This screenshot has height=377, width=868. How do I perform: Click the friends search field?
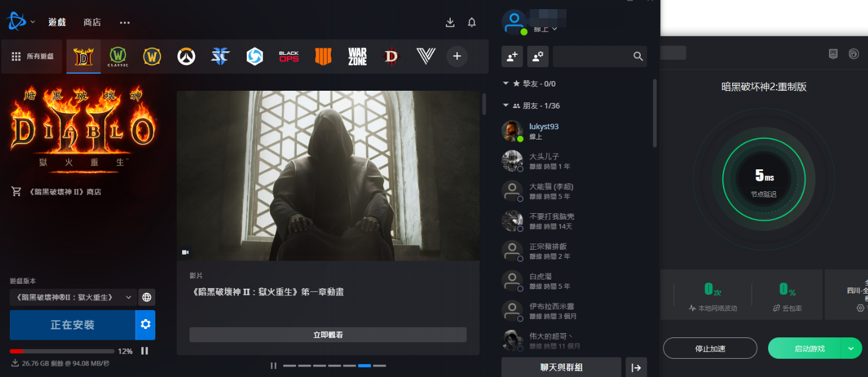pyautogui.click(x=600, y=56)
